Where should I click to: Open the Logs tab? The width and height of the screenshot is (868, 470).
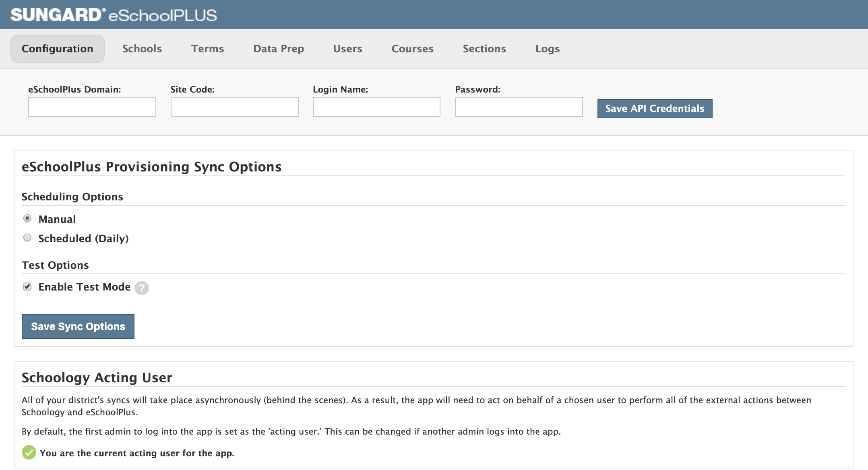coord(547,49)
